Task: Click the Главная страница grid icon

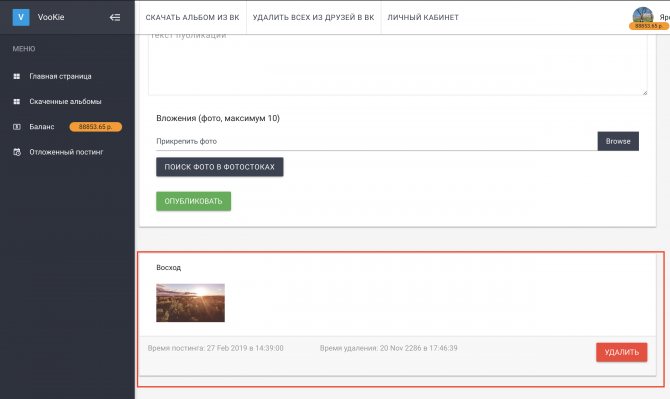Action: [17, 76]
